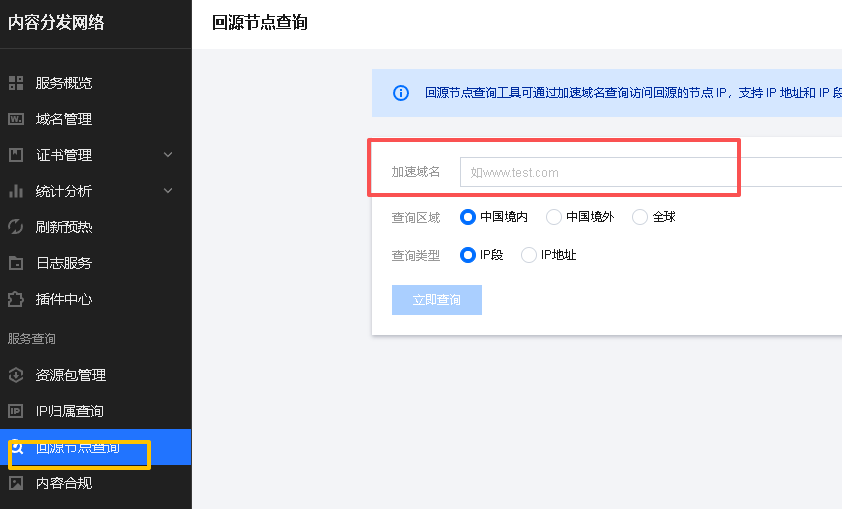This screenshot has height=509, width=842.
Task: Click the 日志服务 folder icon
Action: (x=16, y=263)
